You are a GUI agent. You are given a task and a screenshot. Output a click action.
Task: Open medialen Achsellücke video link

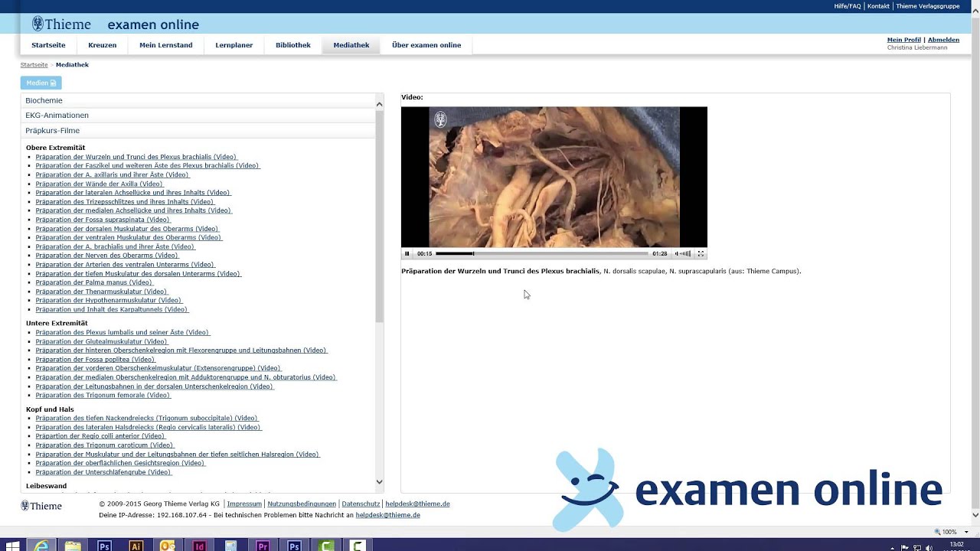coord(133,210)
